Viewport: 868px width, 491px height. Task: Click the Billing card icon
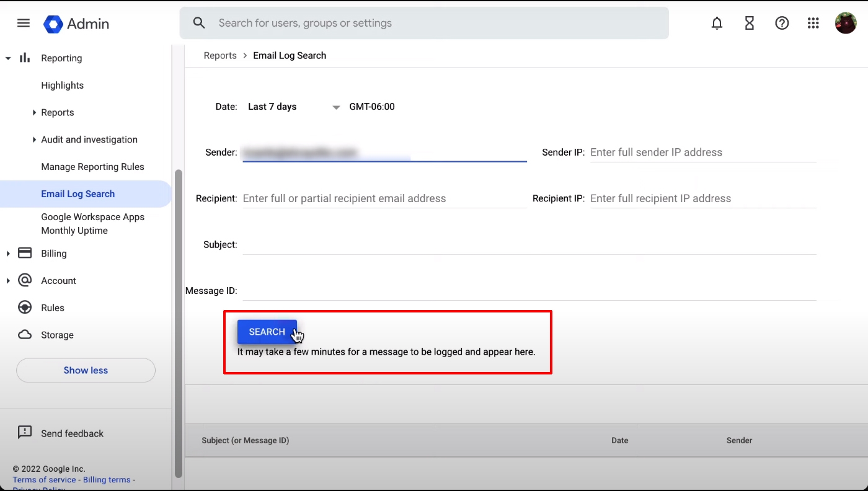(x=25, y=253)
